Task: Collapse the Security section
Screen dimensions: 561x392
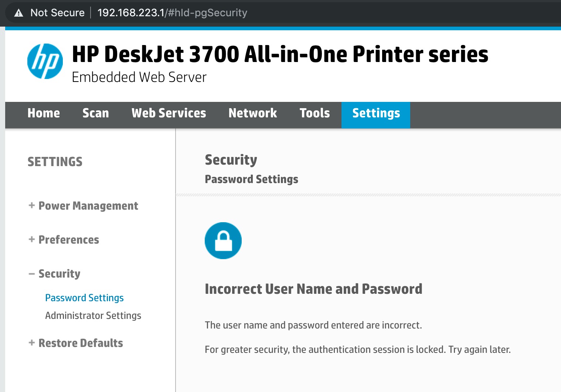Action: pos(55,274)
